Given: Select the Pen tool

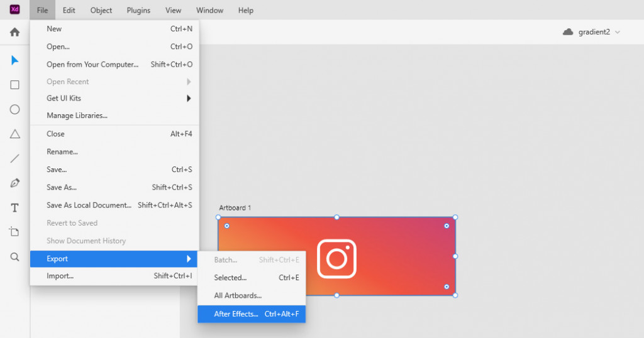Looking at the screenshot, I should pos(15,183).
